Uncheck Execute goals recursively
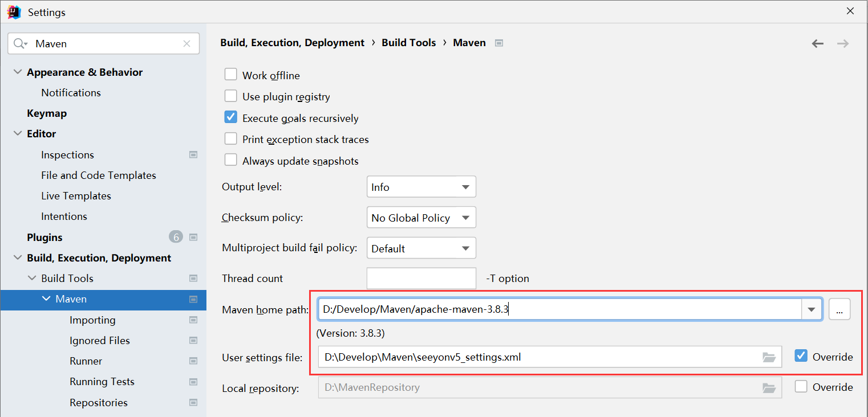 coord(231,117)
